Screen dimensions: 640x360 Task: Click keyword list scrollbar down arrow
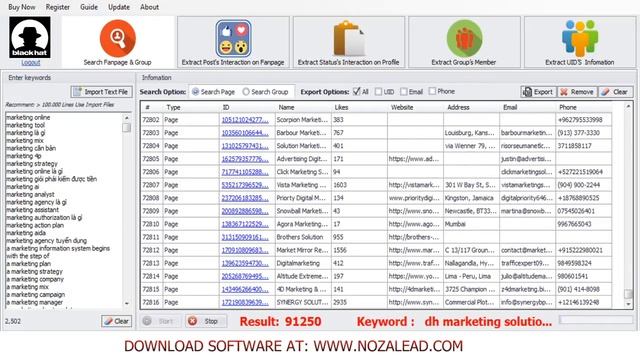point(127,303)
